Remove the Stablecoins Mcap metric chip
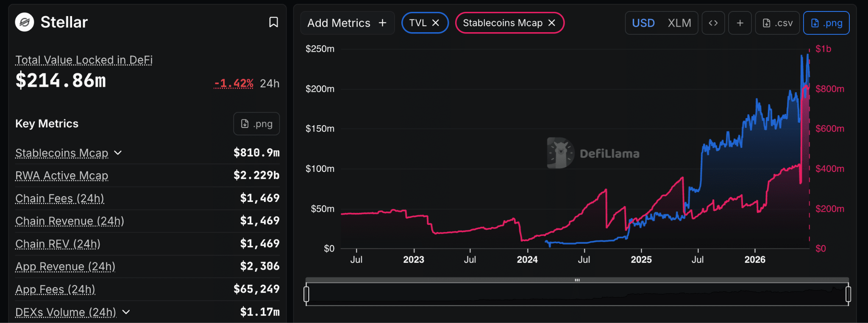This screenshot has width=868, height=323. click(552, 23)
